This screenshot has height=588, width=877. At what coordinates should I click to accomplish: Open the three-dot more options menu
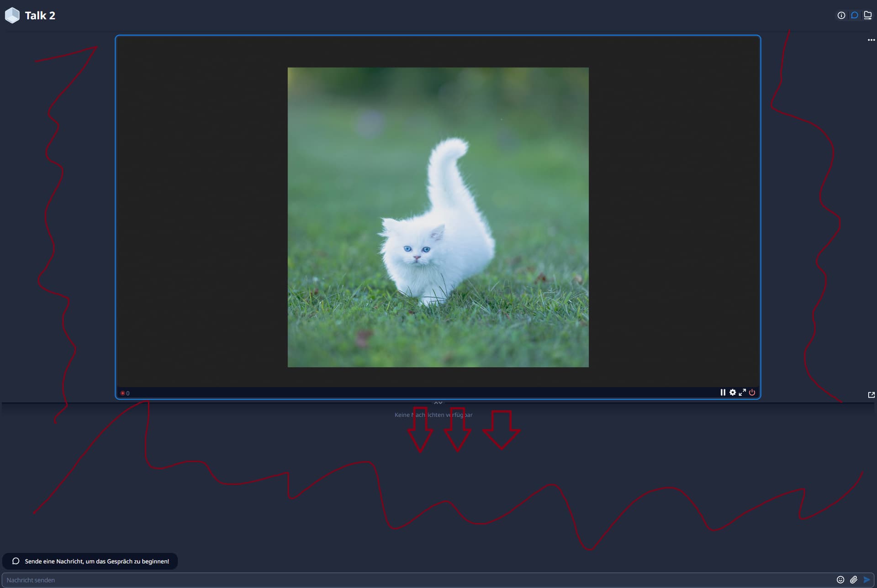pyautogui.click(x=871, y=40)
